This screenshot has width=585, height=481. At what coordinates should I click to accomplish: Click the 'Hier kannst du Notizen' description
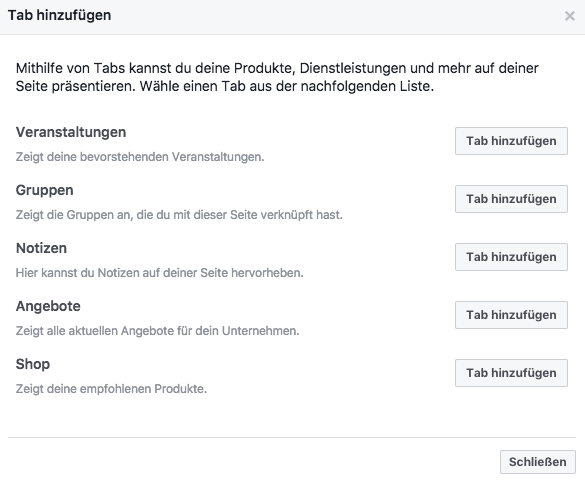pyautogui.click(x=159, y=273)
